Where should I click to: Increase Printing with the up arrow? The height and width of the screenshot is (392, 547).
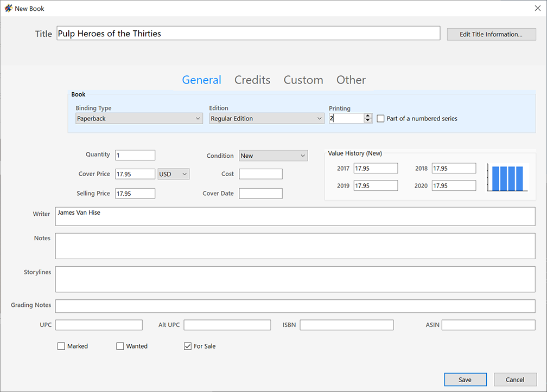coord(368,115)
